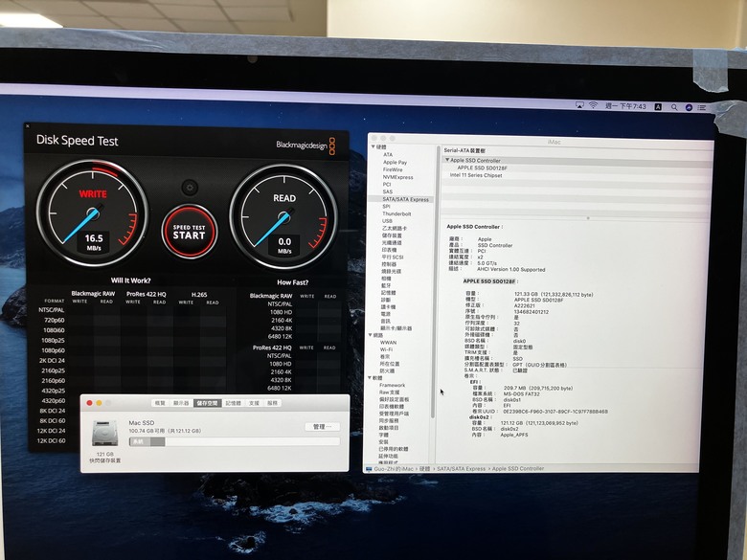Click the AHCI Version 1.00 Supported text
747x560 pixels.
point(511,270)
